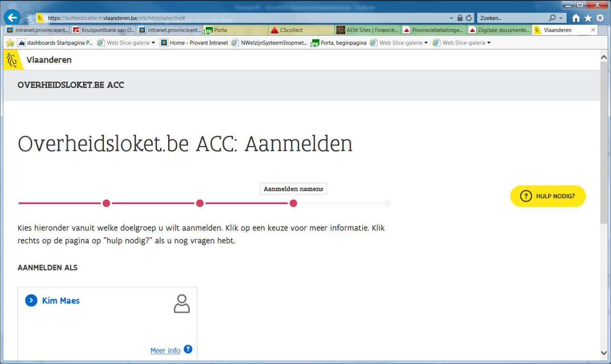Click OVERHEIDSLOKET.BE ACC header title

[x=71, y=85]
